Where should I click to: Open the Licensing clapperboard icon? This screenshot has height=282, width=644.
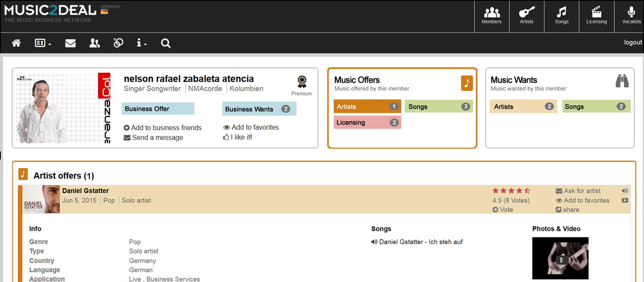tap(596, 16)
